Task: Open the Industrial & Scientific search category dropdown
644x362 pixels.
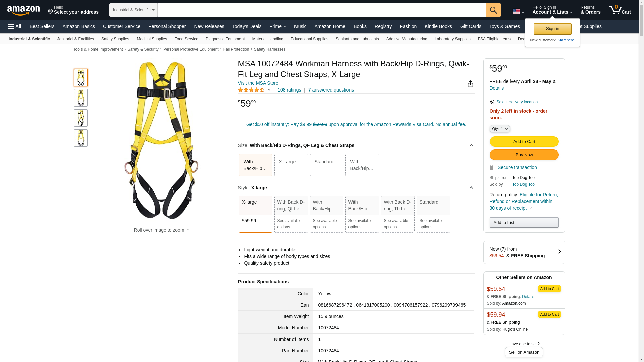Action: pyautogui.click(x=133, y=10)
